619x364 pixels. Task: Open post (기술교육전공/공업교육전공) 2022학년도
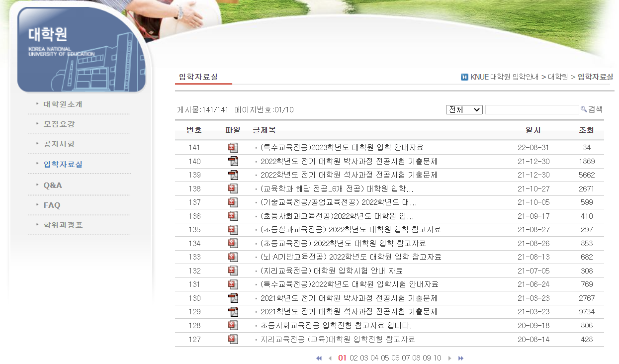pyautogui.click(x=339, y=202)
